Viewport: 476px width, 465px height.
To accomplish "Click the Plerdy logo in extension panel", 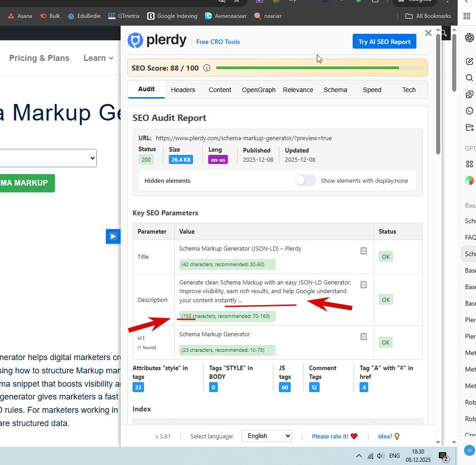I will (157, 40).
